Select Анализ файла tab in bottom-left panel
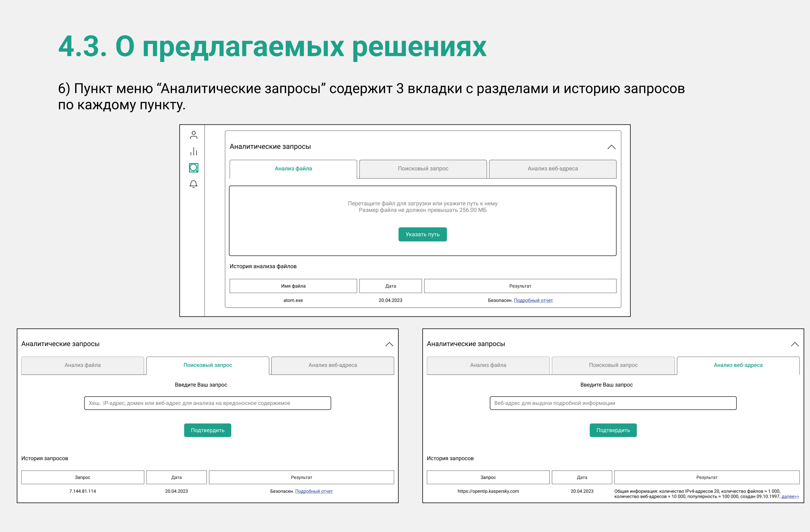The image size is (810, 532). 82,365
